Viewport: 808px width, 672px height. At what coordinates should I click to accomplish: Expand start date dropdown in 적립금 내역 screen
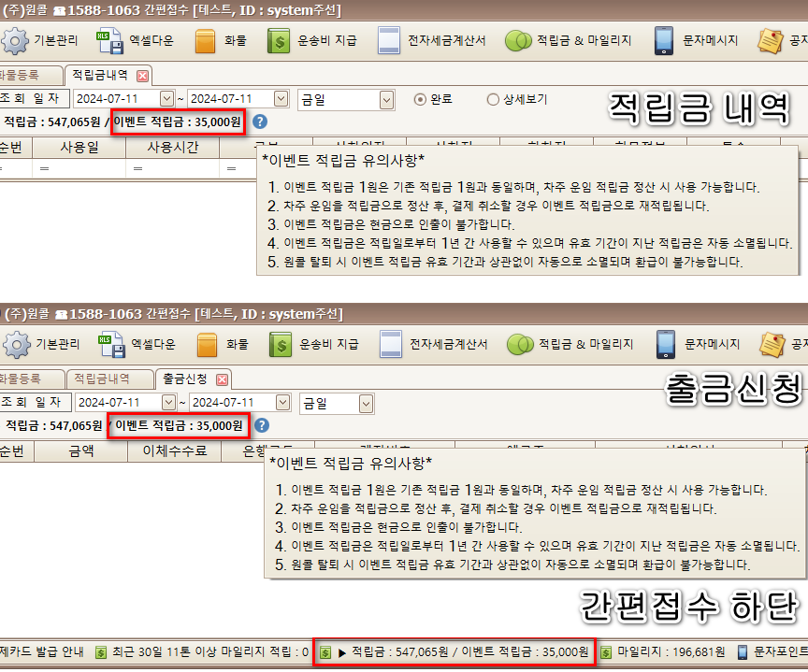pyautogui.click(x=167, y=99)
